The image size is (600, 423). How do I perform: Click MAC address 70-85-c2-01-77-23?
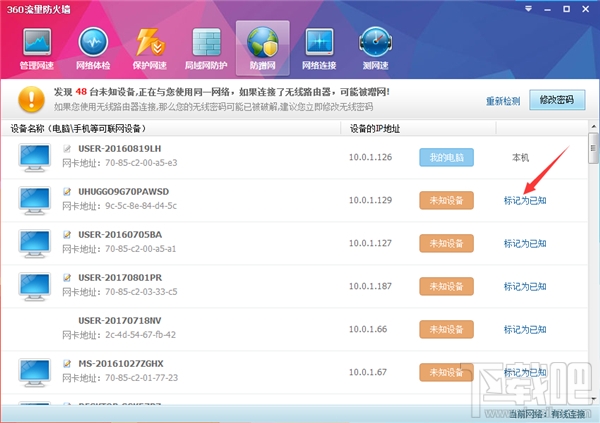click(x=142, y=377)
